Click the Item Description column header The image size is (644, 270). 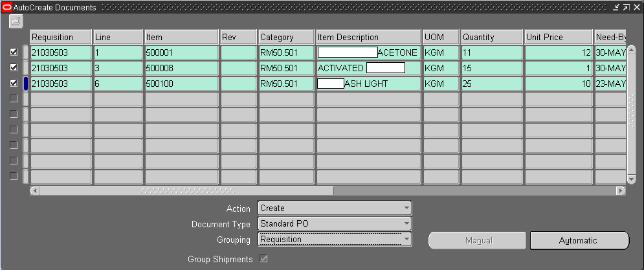click(x=368, y=37)
